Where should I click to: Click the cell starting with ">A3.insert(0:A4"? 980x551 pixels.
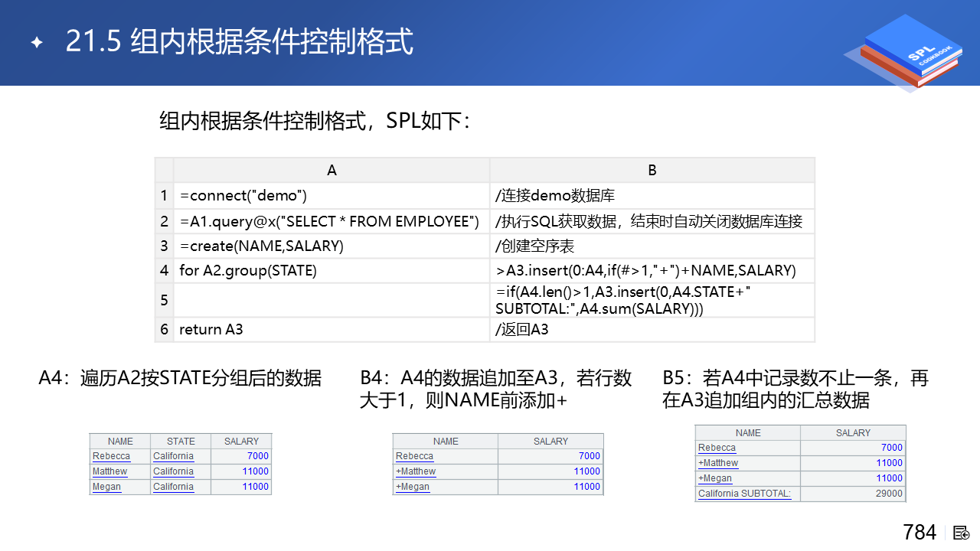(x=652, y=271)
